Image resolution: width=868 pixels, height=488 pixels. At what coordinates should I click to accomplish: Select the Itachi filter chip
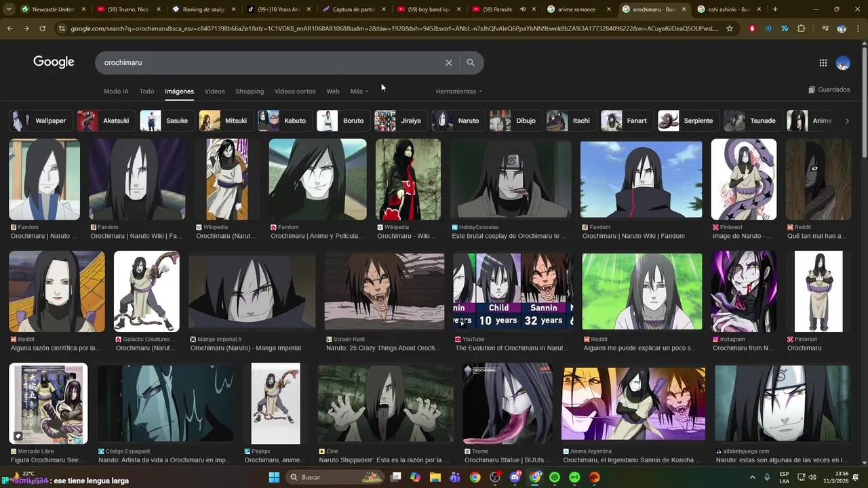[x=572, y=121]
